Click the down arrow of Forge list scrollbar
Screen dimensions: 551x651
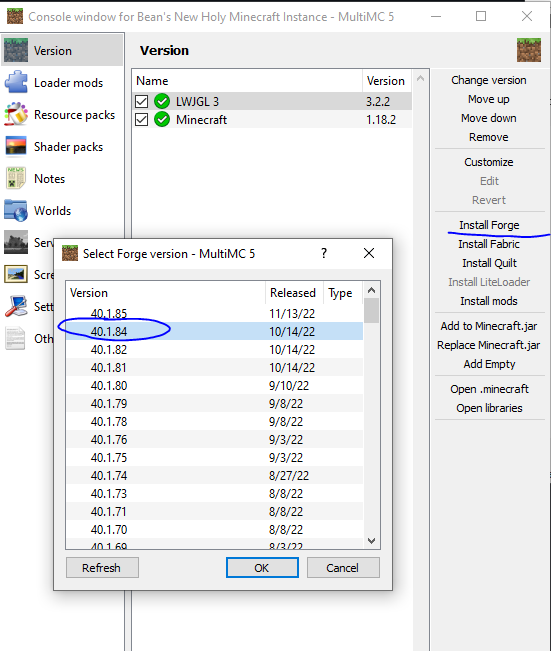[372, 541]
